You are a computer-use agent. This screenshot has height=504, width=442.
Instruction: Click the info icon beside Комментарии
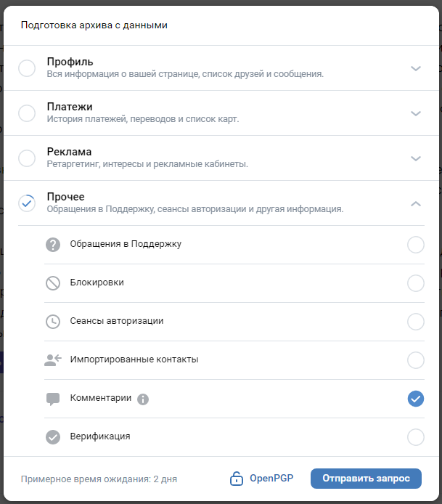[x=143, y=399]
